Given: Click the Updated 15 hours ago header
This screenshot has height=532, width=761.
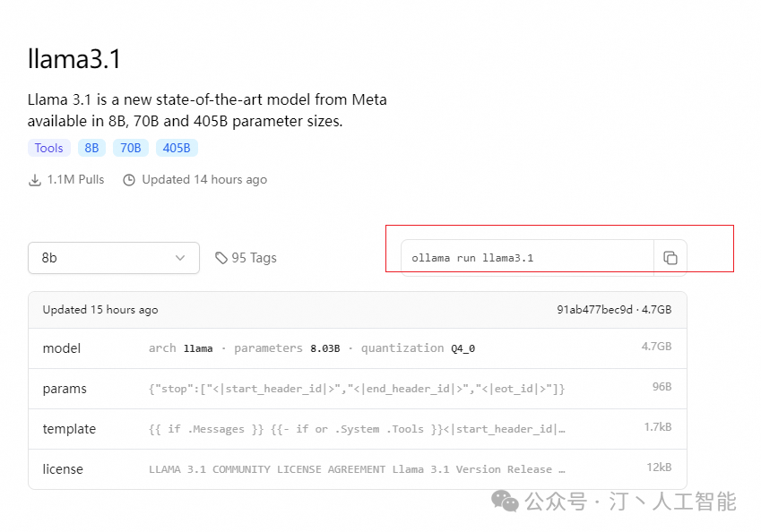Looking at the screenshot, I should (x=100, y=310).
